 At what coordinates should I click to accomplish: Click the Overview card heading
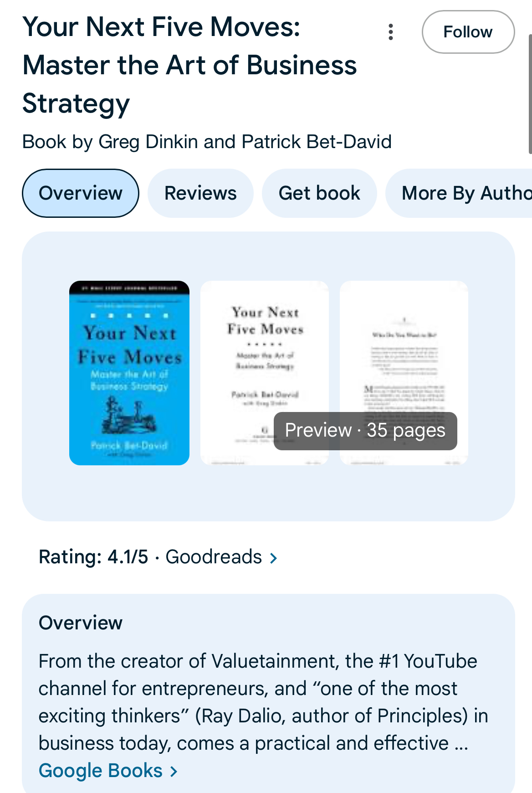[81, 623]
